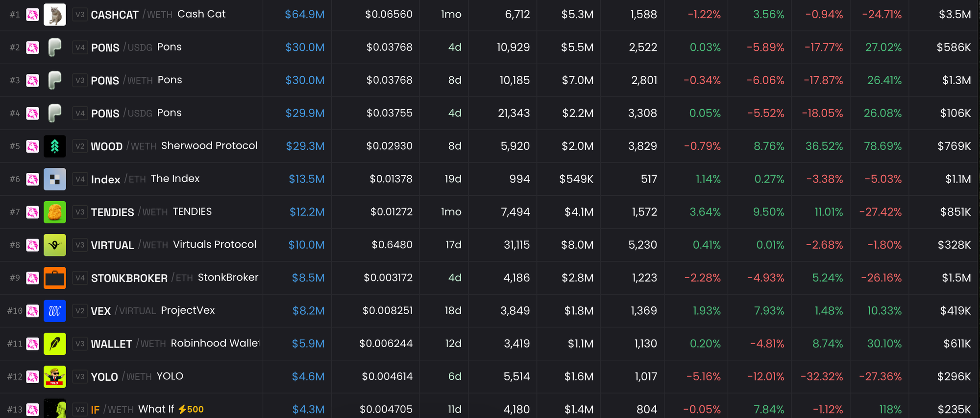Image resolution: width=980 pixels, height=418 pixels.
Task: Open the CASHCAT / WETH pair
Action: pos(131,15)
